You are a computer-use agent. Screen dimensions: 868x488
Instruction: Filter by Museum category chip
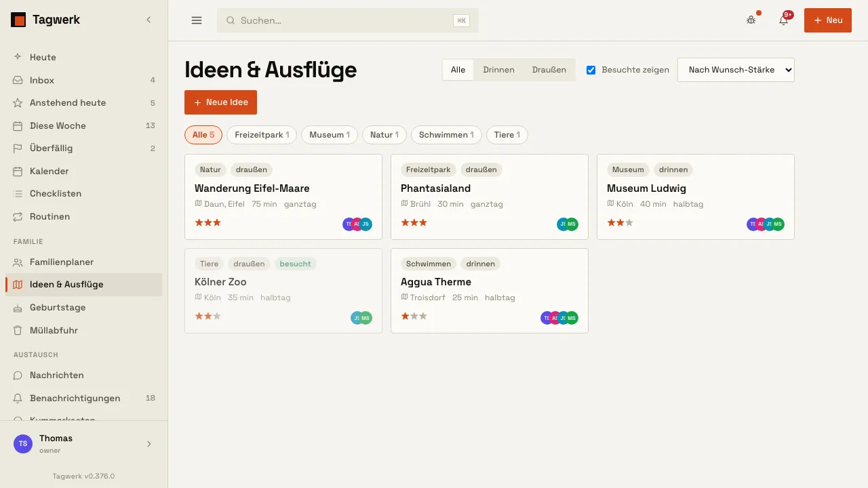click(330, 135)
